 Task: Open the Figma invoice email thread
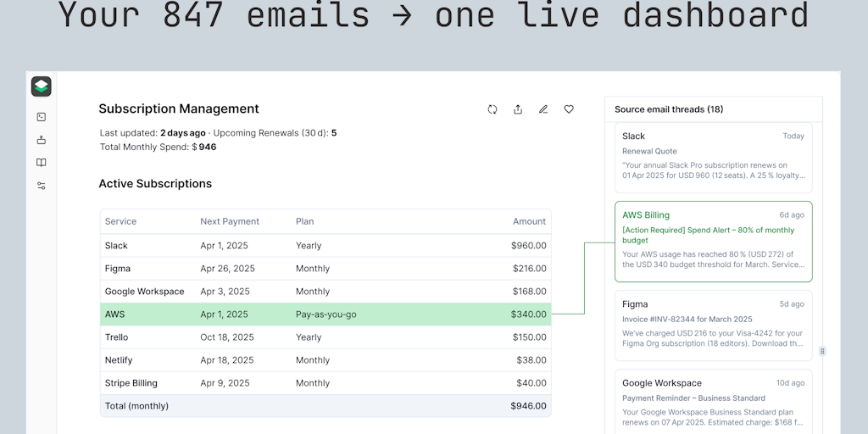713,325
